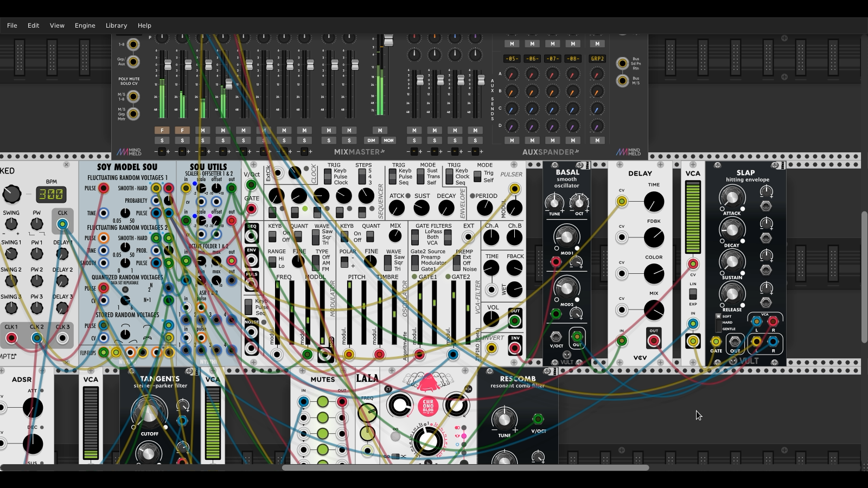Click the ATTACK knob on SLAP envelope

[732, 198]
